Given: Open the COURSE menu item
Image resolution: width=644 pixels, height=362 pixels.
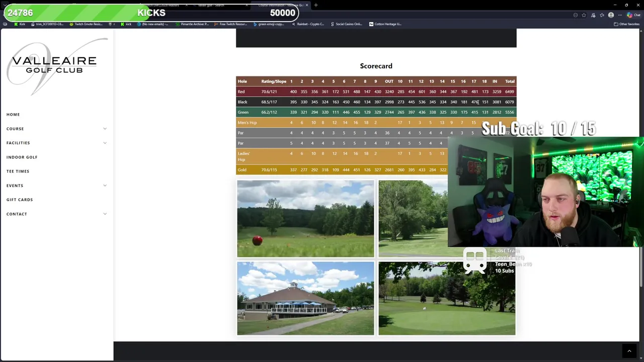Looking at the screenshot, I should [x=15, y=129].
